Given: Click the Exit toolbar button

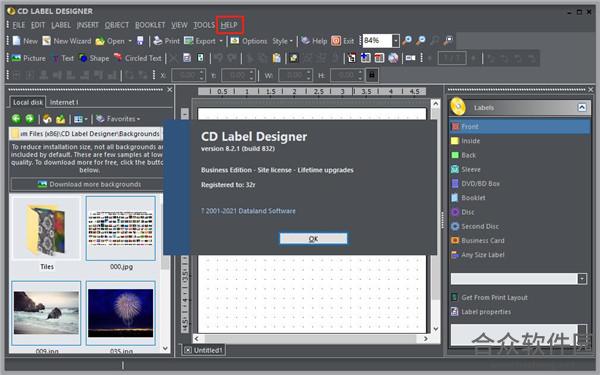Looking at the screenshot, I should pyautogui.click(x=342, y=41).
